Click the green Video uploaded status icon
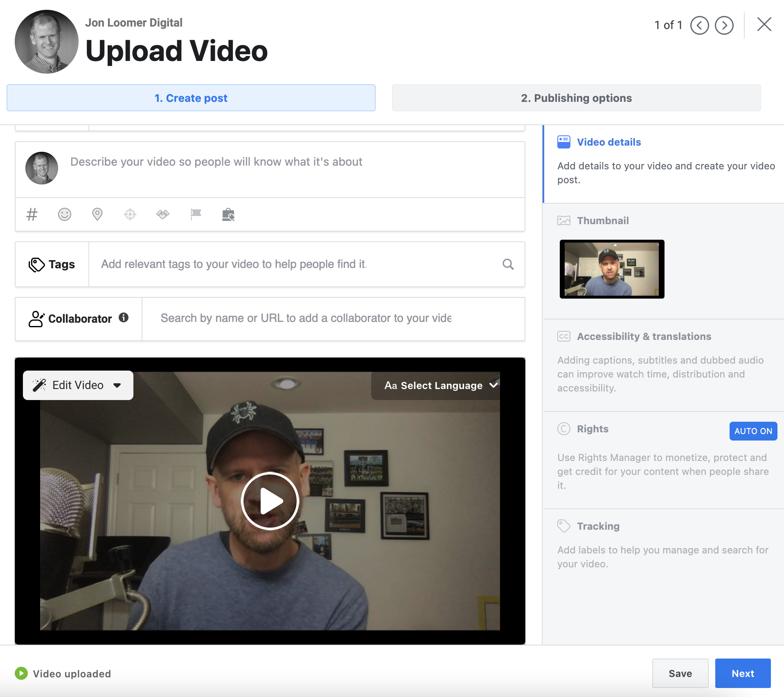The width and height of the screenshot is (784, 697). coord(21,673)
